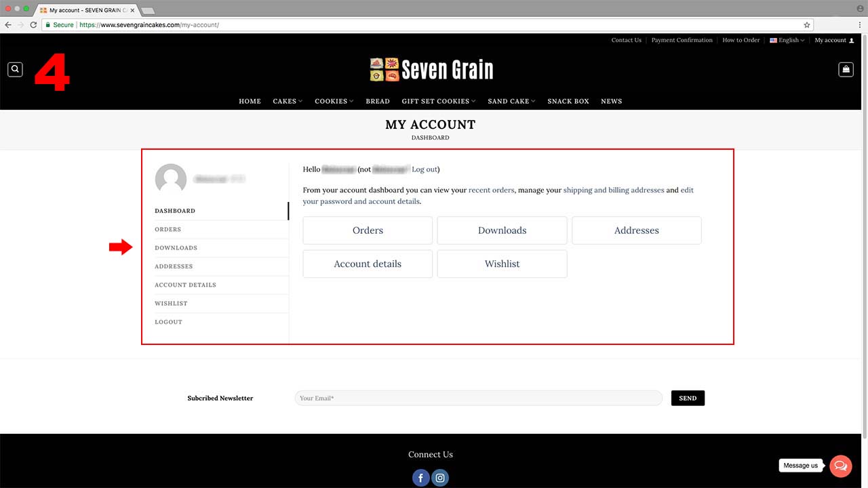The image size is (868, 488).
Task: Click the Seven Grain logo
Action: coord(431,69)
